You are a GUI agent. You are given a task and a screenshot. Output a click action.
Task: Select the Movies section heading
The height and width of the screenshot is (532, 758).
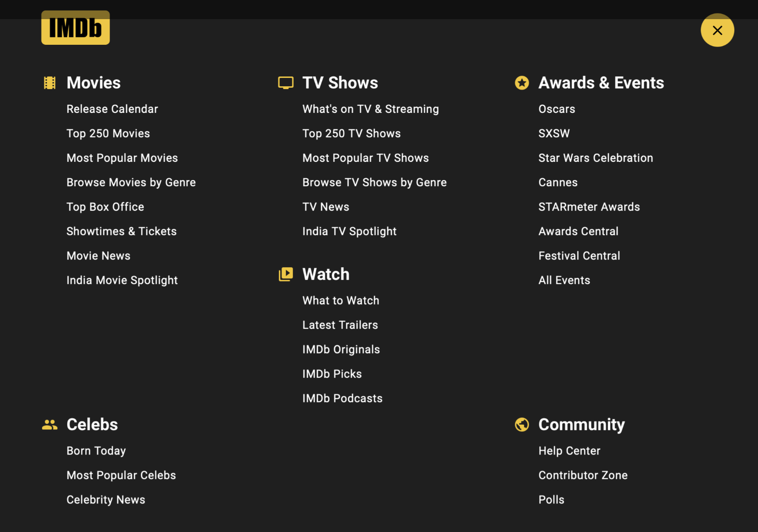[94, 83]
